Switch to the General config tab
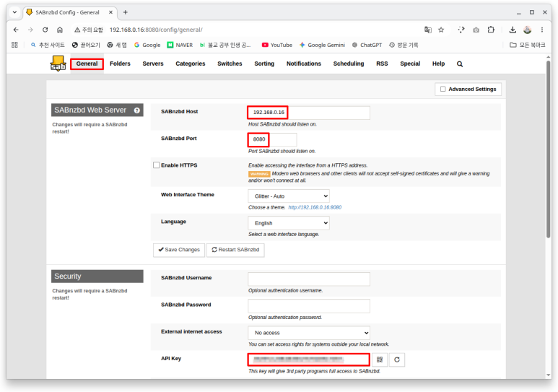This screenshot has width=558, height=392. [x=87, y=64]
